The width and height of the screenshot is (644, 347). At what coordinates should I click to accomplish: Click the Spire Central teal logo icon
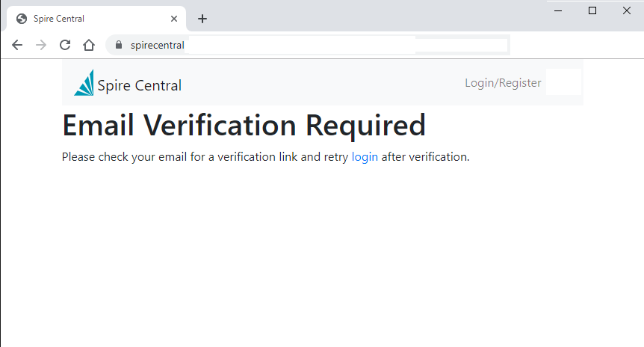point(84,83)
